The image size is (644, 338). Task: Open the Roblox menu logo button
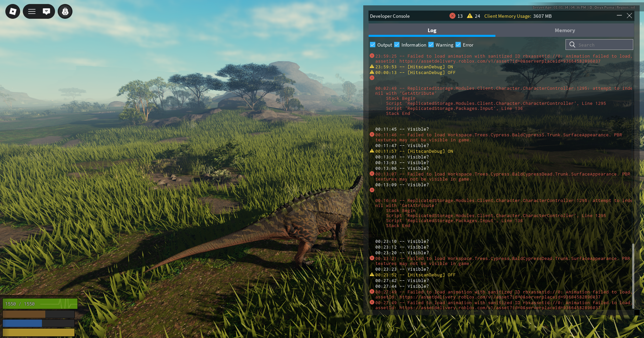13,11
